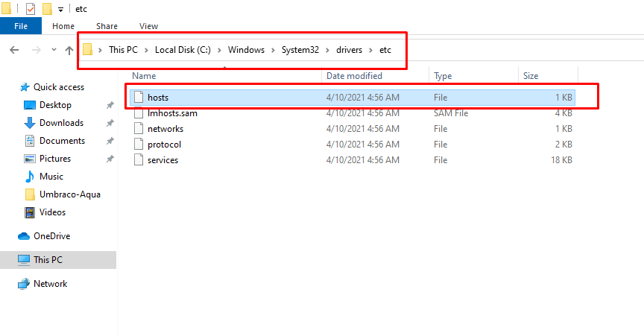Click the Quick access star icon
This screenshot has width=644, height=336.
click(25, 87)
